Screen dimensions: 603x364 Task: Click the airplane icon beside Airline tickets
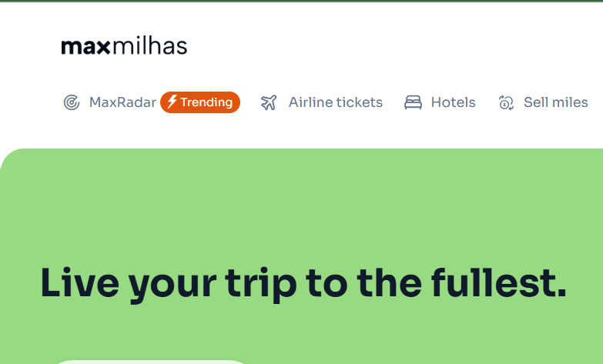tap(269, 102)
